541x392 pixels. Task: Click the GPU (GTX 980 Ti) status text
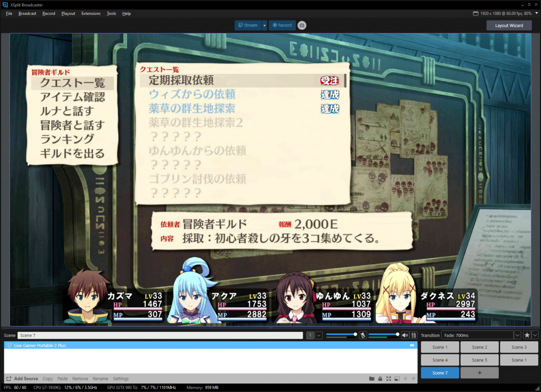(142, 388)
